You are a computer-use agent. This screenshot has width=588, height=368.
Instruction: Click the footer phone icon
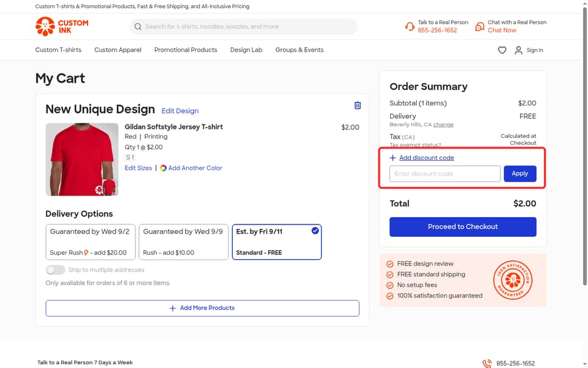(x=487, y=363)
